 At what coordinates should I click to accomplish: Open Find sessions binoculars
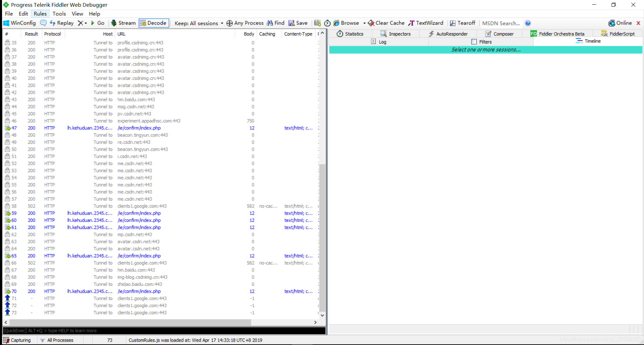276,23
